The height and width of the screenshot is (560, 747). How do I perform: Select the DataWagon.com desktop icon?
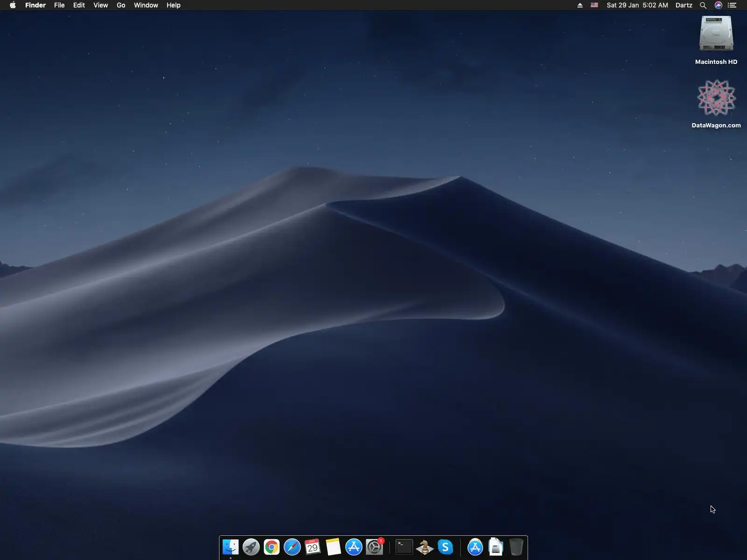pos(716,104)
